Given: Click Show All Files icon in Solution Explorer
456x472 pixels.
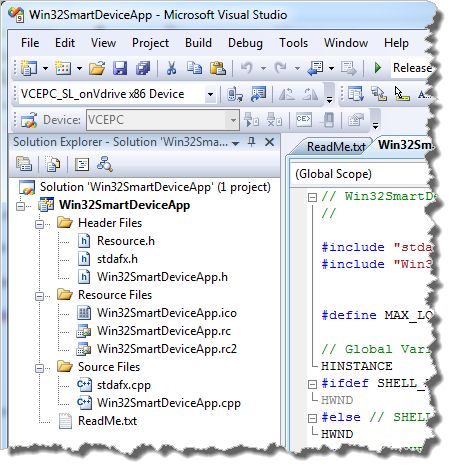Looking at the screenshot, I should 53,164.
